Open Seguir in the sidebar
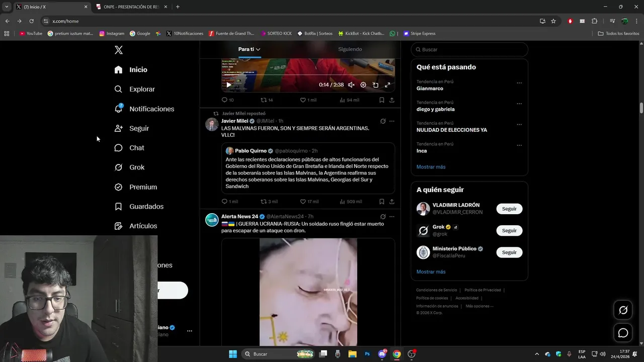 tap(131, 128)
